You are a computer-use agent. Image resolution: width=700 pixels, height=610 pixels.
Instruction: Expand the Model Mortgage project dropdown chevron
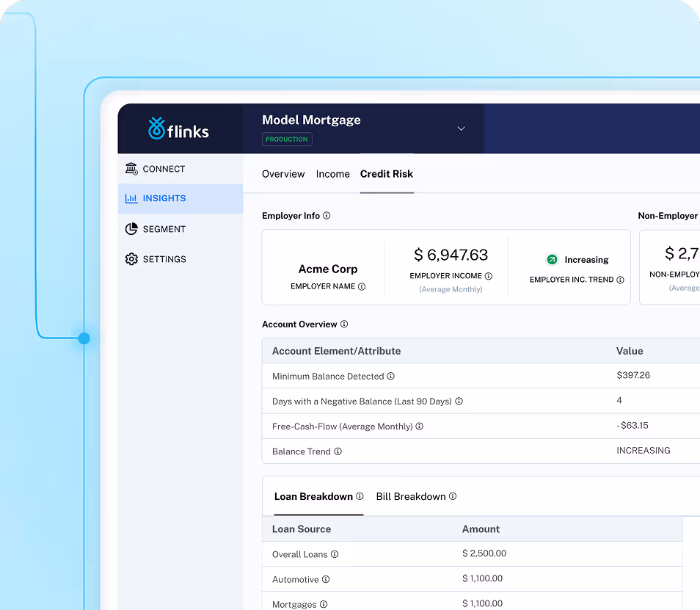click(x=461, y=128)
